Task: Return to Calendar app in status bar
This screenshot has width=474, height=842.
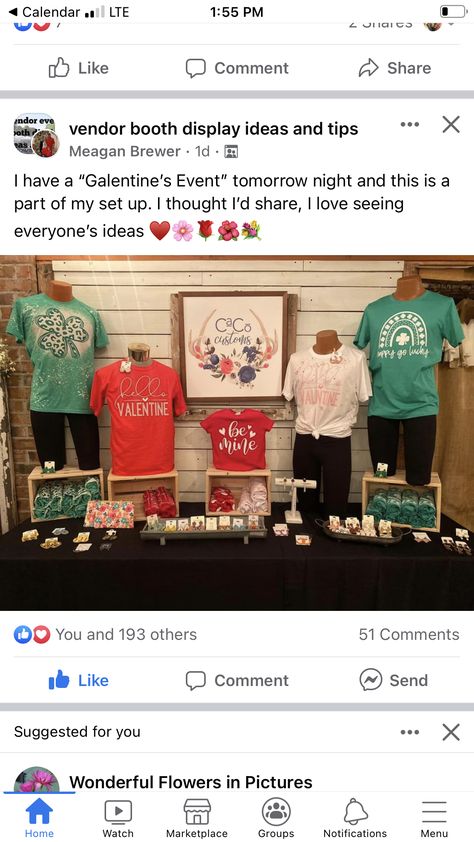Action: click(45, 12)
